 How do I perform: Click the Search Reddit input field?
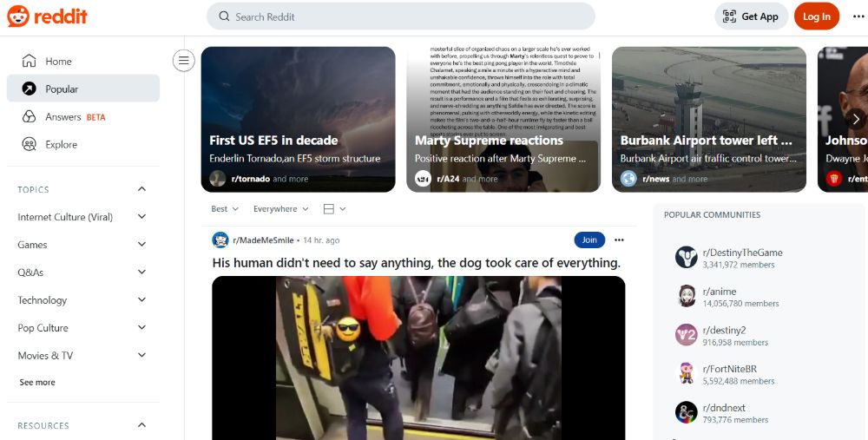point(400,16)
